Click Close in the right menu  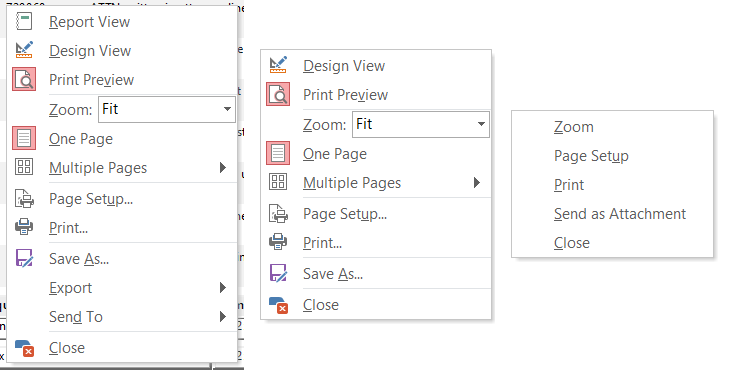click(x=571, y=243)
